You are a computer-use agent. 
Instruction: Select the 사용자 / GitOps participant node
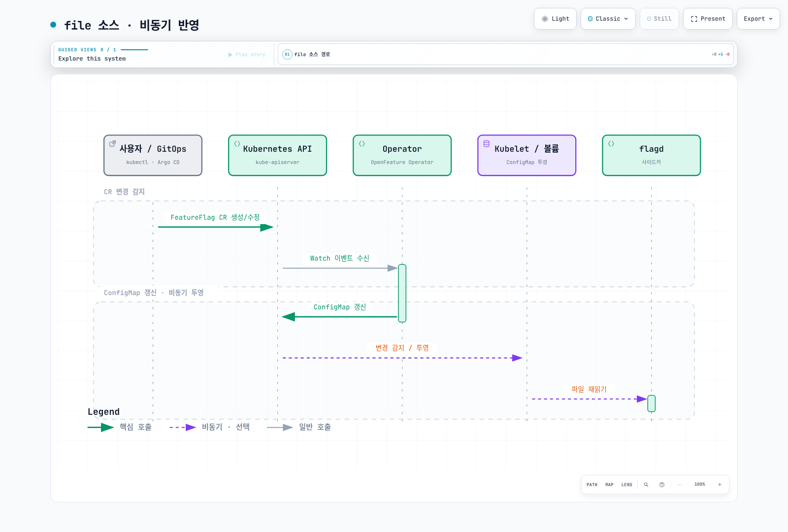[x=153, y=155]
